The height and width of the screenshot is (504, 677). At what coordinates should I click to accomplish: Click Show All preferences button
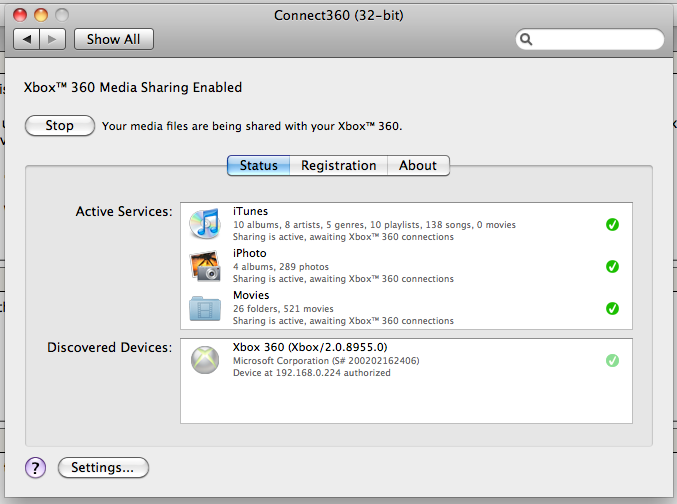pyautogui.click(x=114, y=39)
